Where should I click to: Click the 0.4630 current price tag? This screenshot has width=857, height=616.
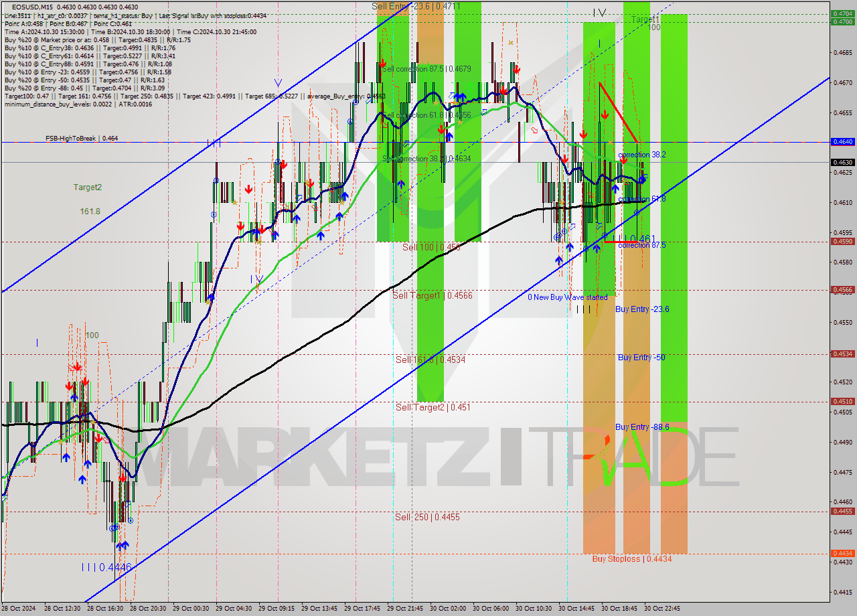tap(842, 162)
